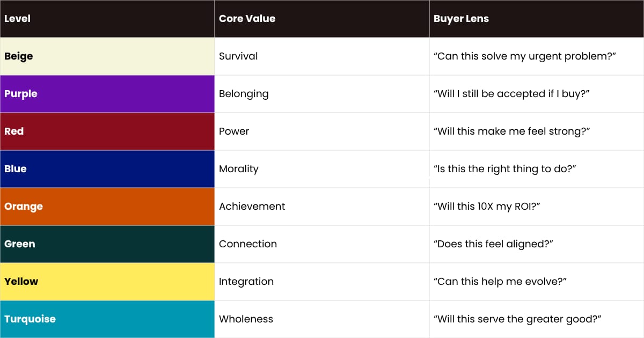Screen dimensions: 644x338
Task: Click the Wholeness core value text
Action: coord(246,319)
